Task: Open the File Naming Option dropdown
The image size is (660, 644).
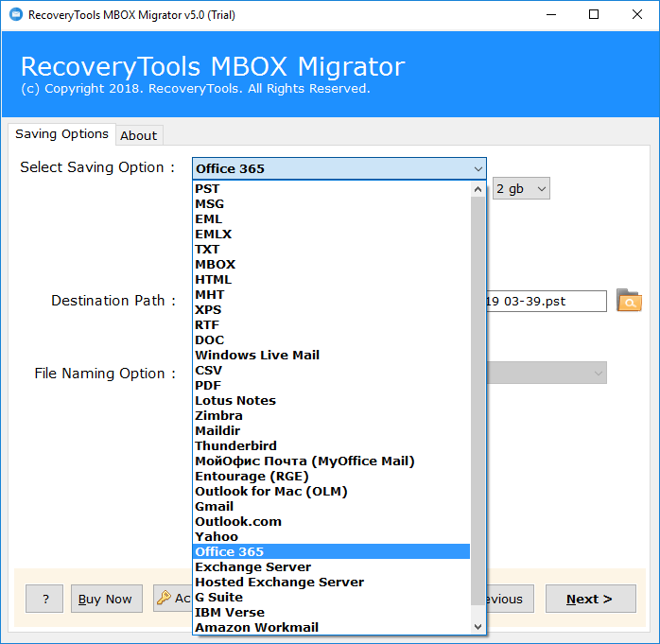Action: coord(547,373)
